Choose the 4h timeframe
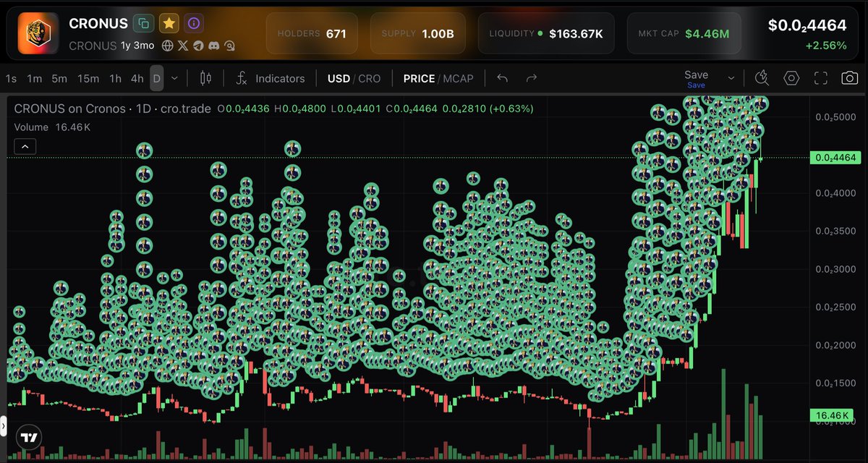Image resolution: width=868 pixels, height=463 pixels. (137, 78)
